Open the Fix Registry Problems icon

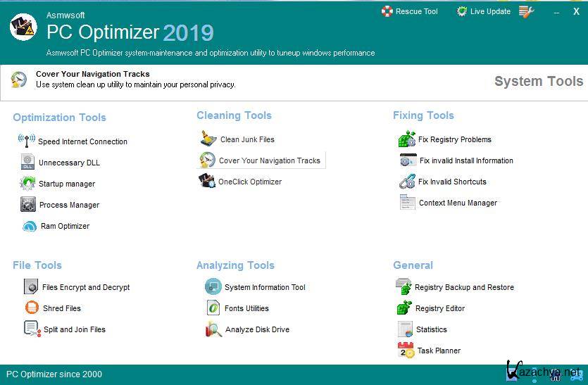[407, 139]
